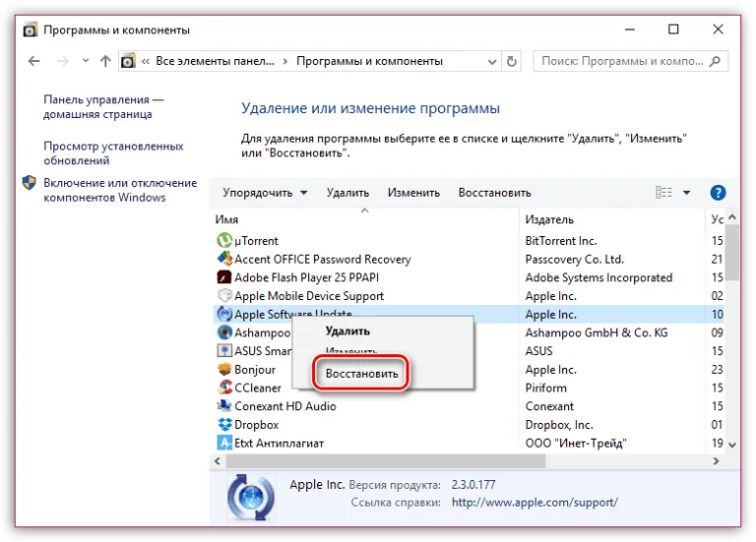Open the Упорядочить dropdown
Screen dimensions: 756x542
265,192
